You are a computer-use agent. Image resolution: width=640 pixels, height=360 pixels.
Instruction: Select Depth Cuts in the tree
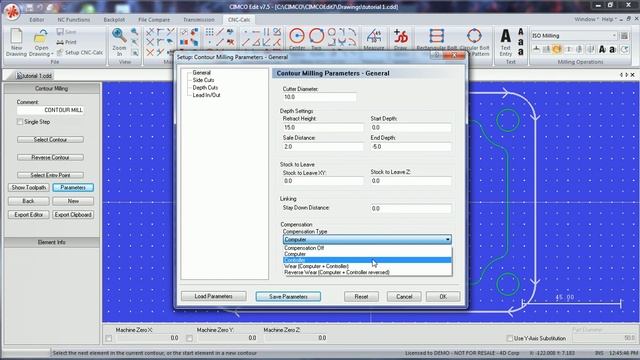pos(205,87)
